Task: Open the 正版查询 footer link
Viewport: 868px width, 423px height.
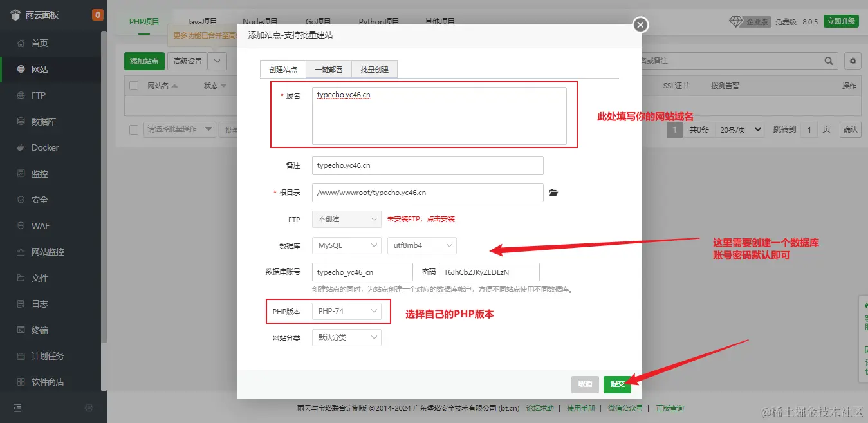Action: pyautogui.click(x=670, y=408)
